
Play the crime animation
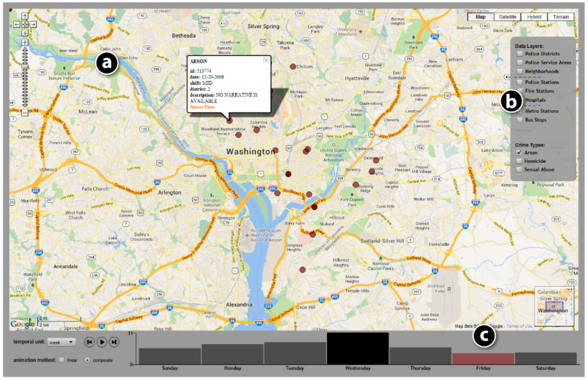pos(102,342)
